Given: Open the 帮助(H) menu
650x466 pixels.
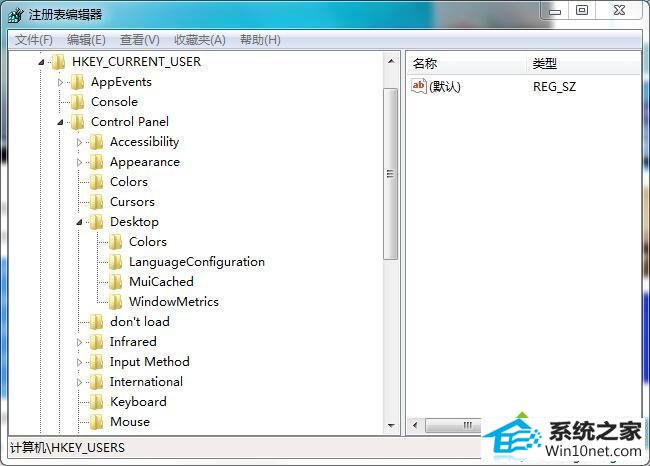Looking at the screenshot, I should point(260,40).
